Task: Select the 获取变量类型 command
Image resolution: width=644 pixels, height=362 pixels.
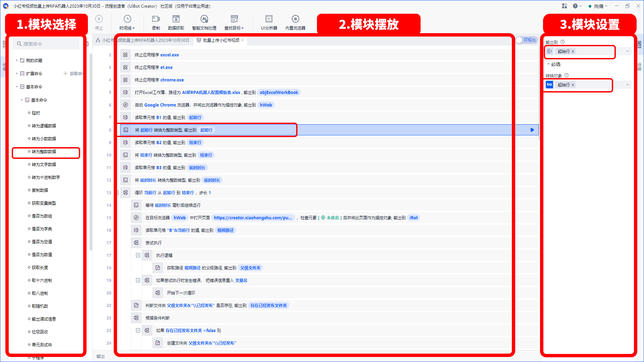Action: click(x=44, y=203)
